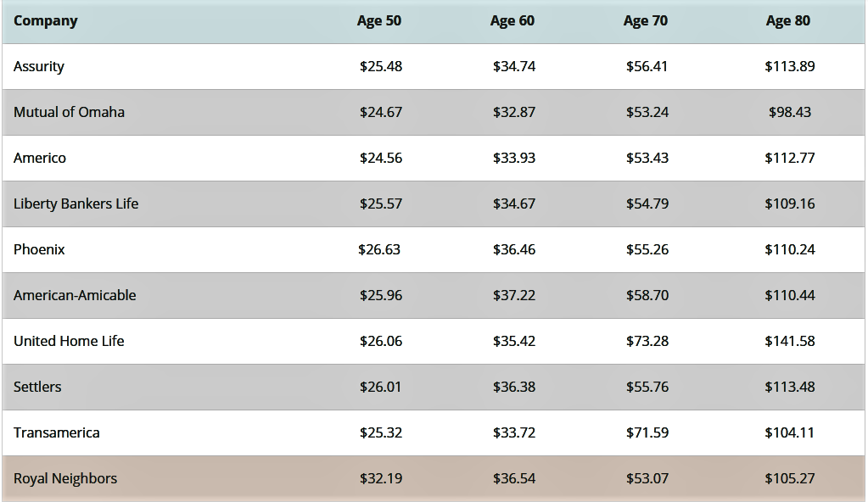Image resolution: width=868 pixels, height=502 pixels.
Task: Click the Liberty Bankers Life name
Action: (76, 204)
